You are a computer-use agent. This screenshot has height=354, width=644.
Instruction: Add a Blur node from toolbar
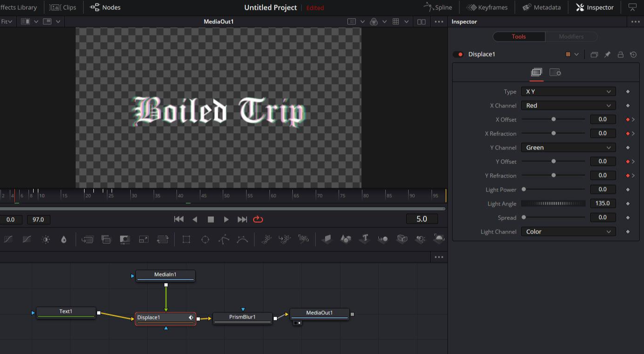tap(64, 239)
